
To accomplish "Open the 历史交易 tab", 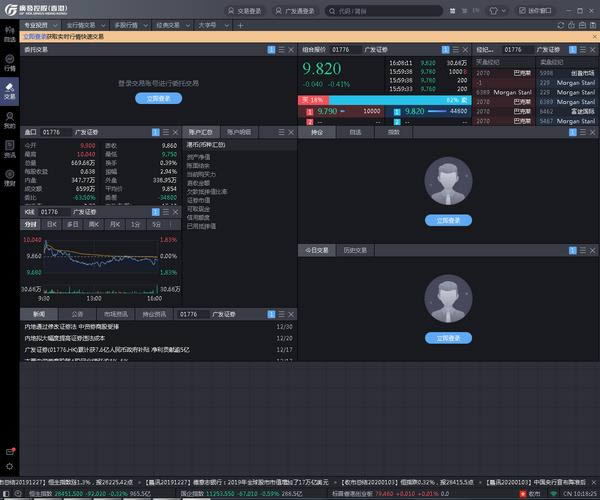I will pos(355,250).
